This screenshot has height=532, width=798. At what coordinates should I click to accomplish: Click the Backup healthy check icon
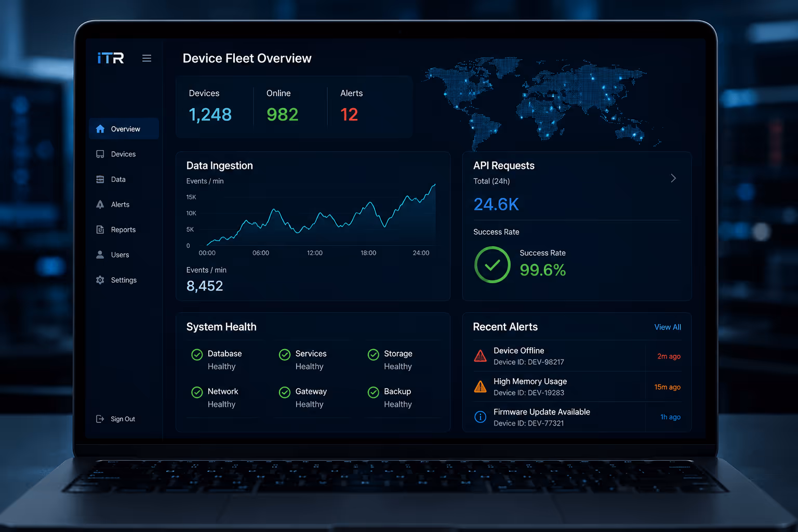[x=373, y=392]
